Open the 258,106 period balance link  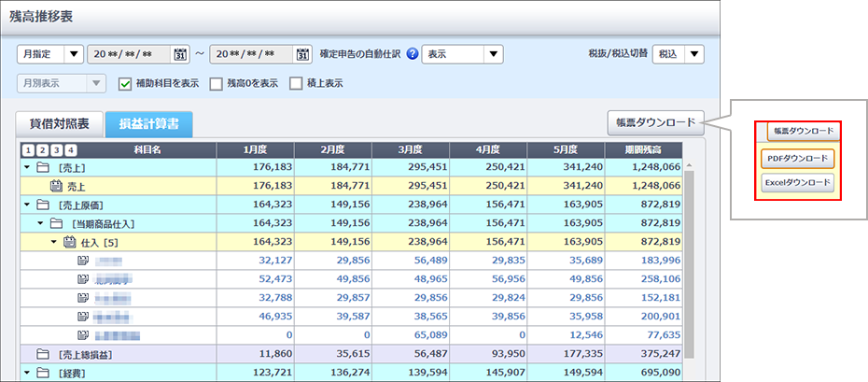point(659,279)
